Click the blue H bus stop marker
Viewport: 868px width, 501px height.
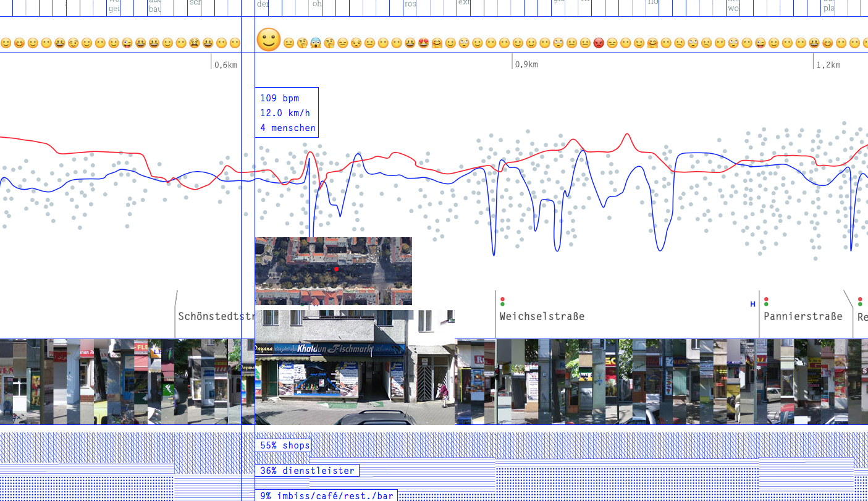point(752,304)
